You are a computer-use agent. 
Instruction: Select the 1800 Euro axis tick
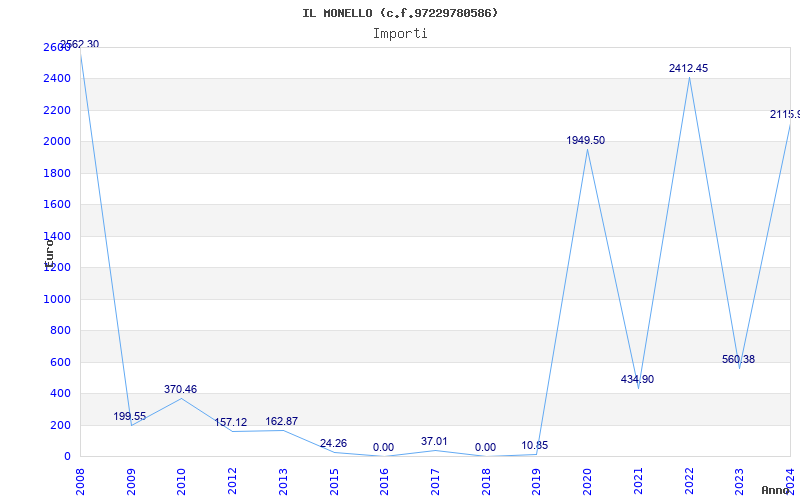(x=58, y=173)
